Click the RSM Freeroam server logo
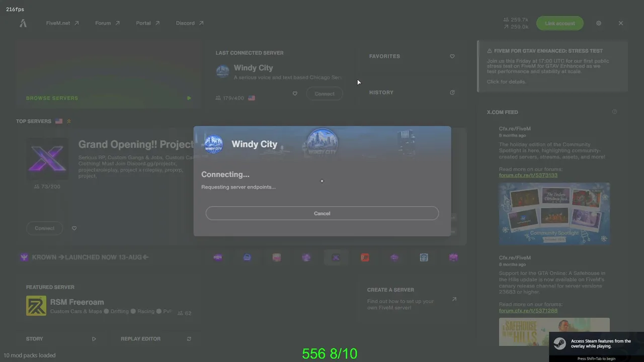This screenshot has height=362, width=644. tap(36, 306)
